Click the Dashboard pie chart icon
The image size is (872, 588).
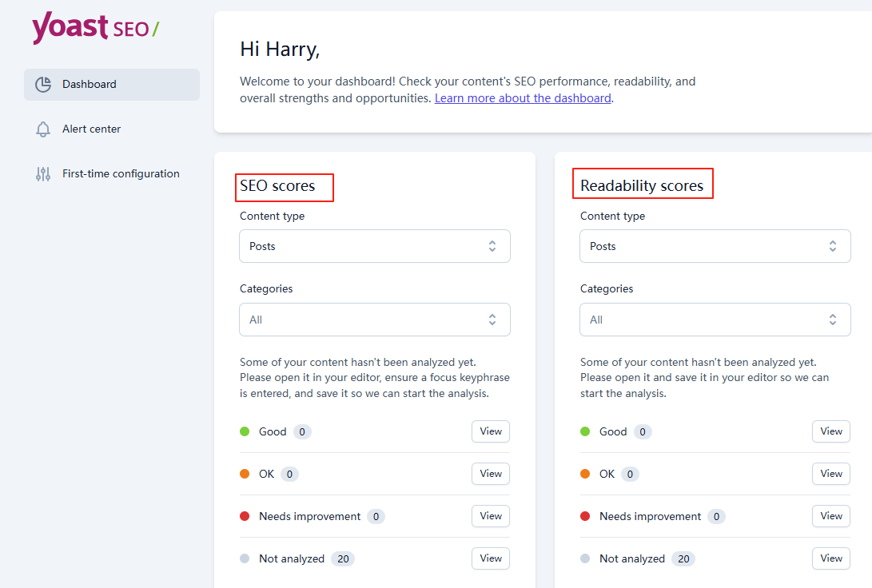click(43, 84)
